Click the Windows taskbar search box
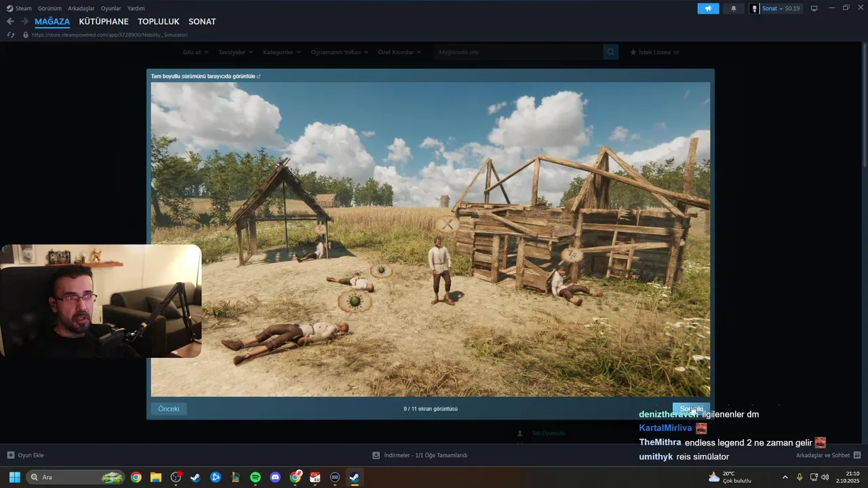 (75, 477)
